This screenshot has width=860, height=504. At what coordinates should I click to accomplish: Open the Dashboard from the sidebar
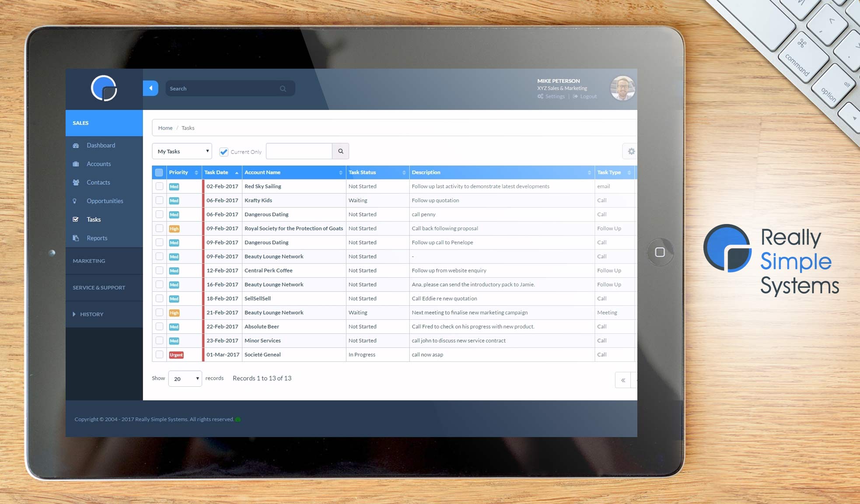[x=101, y=145]
